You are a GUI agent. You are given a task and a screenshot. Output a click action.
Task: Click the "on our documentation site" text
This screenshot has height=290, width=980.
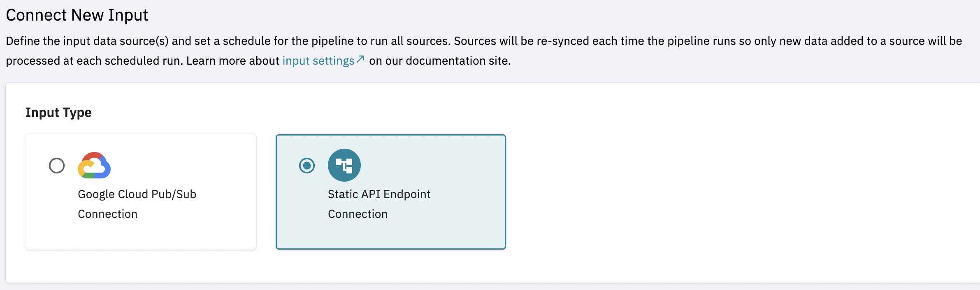[x=439, y=61]
